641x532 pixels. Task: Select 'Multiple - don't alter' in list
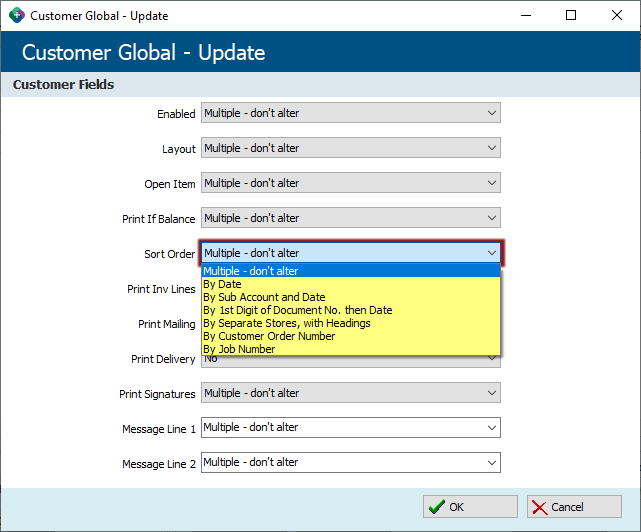pos(351,271)
